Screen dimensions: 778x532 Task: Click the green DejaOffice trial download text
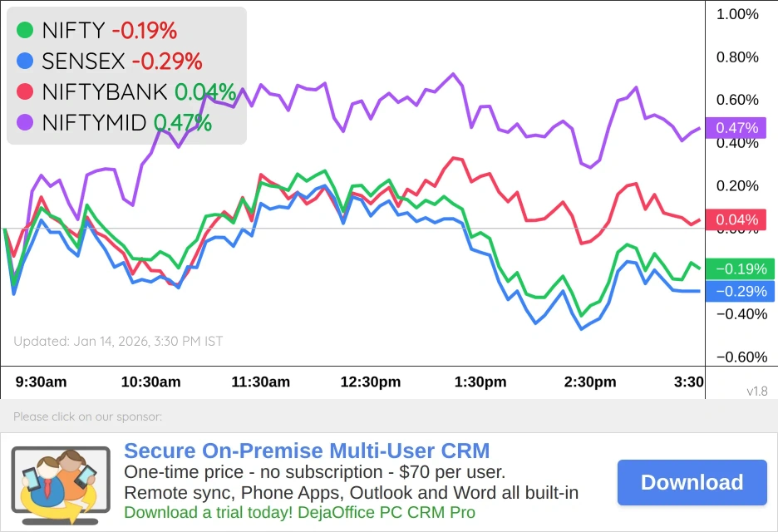pos(299,512)
